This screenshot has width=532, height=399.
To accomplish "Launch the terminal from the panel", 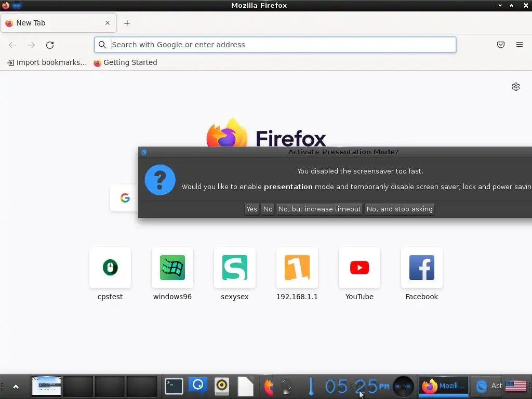I will [174, 386].
